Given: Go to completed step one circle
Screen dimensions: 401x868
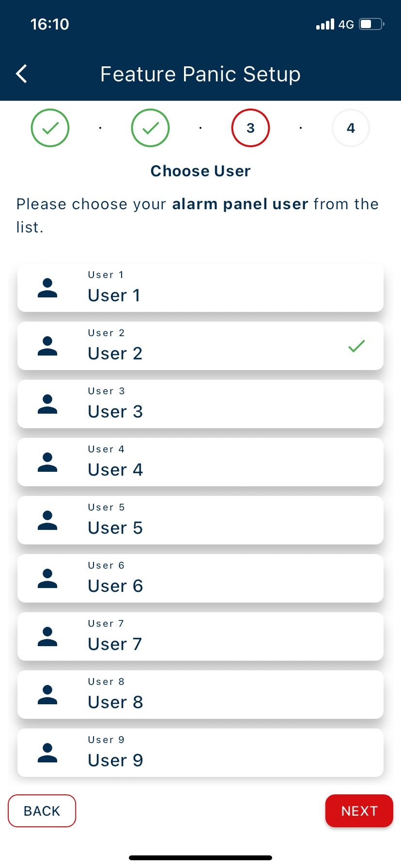Looking at the screenshot, I should (x=50, y=128).
